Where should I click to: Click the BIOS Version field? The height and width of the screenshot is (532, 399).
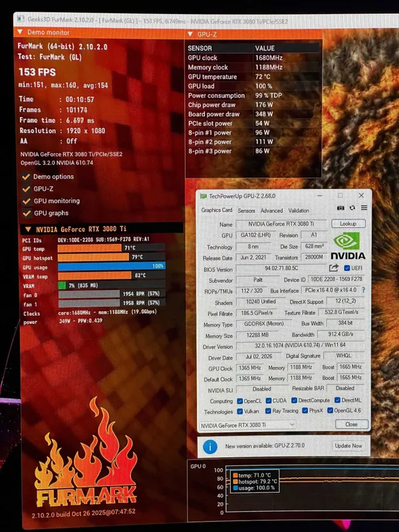point(281,269)
